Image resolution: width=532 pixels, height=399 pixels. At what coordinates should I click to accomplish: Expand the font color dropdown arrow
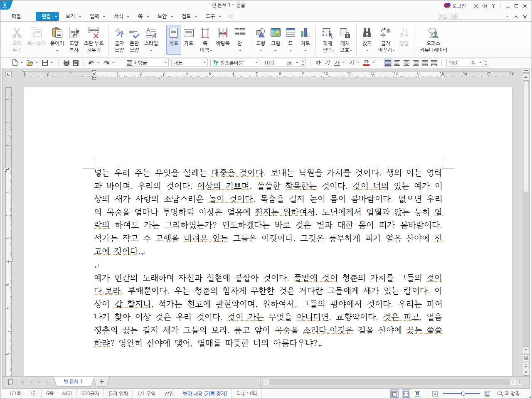coord(373,63)
